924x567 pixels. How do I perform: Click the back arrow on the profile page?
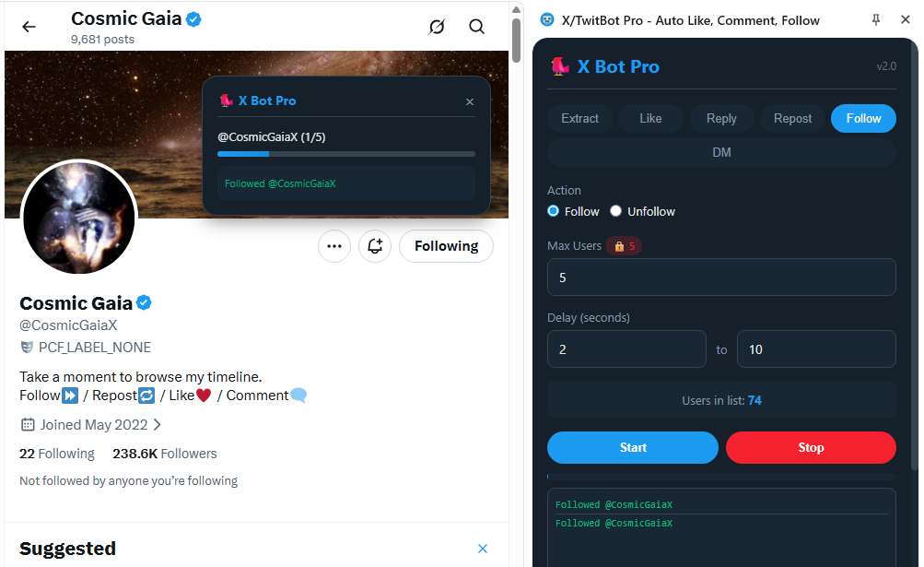click(29, 27)
